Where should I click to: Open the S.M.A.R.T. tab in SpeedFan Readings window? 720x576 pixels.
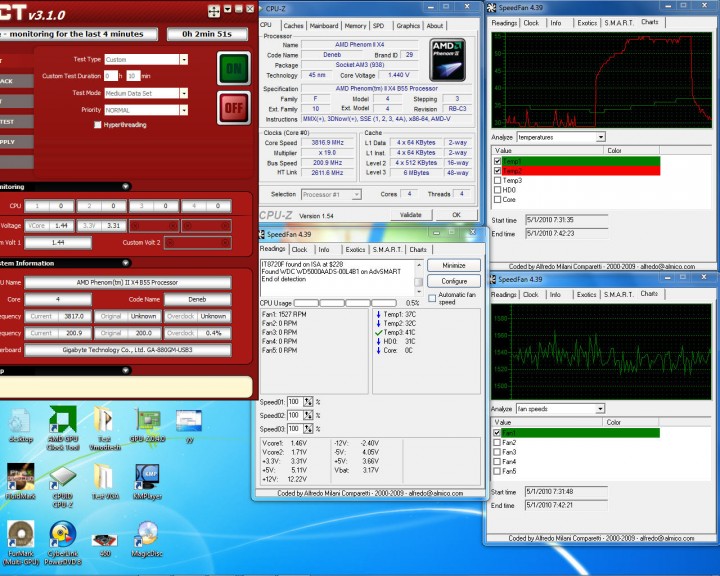pos(387,249)
